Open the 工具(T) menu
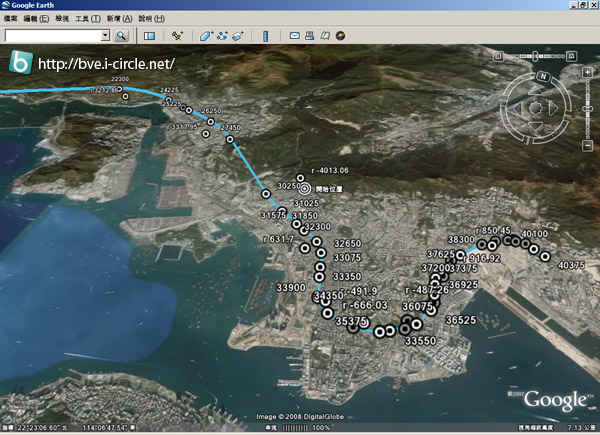The height and width of the screenshot is (435, 600). [x=87, y=19]
